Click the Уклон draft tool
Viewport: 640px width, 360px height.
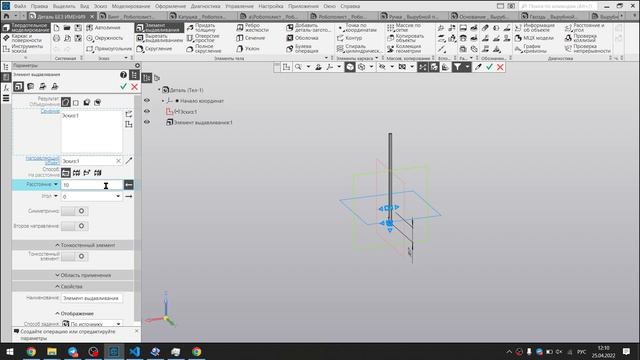248,49
